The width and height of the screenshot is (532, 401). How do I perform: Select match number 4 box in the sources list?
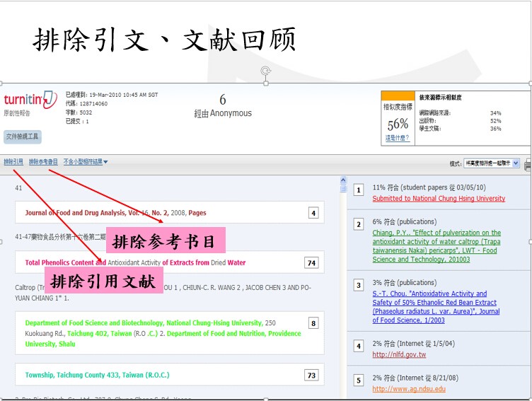tap(359, 347)
